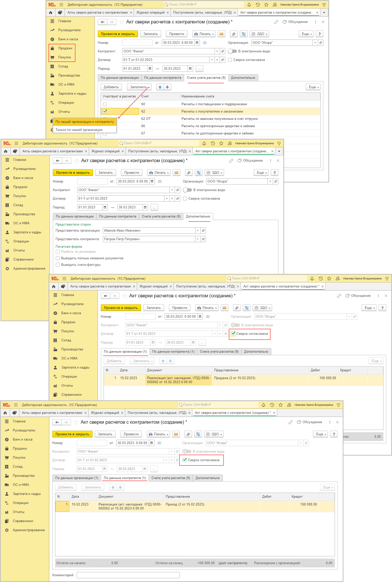Click email envelope icon in third window toolbar

point(225,308)
